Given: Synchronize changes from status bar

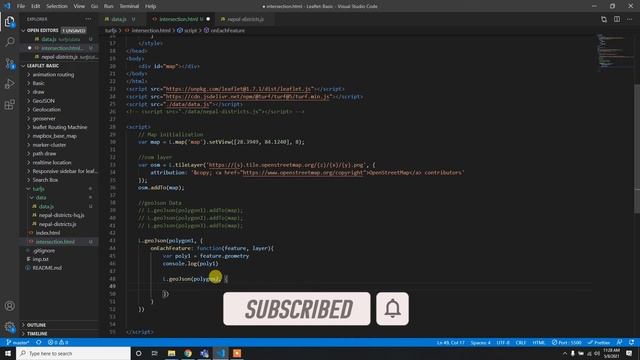Looking at the screenshot, I should (x=39, y=342).
